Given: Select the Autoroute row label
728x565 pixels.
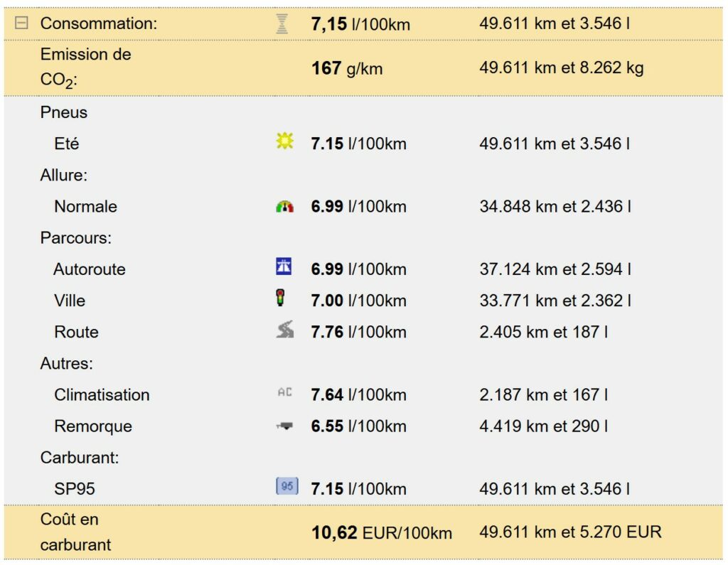Looking at the screenshot, I should pyautogui.click(x=90, y=269).
